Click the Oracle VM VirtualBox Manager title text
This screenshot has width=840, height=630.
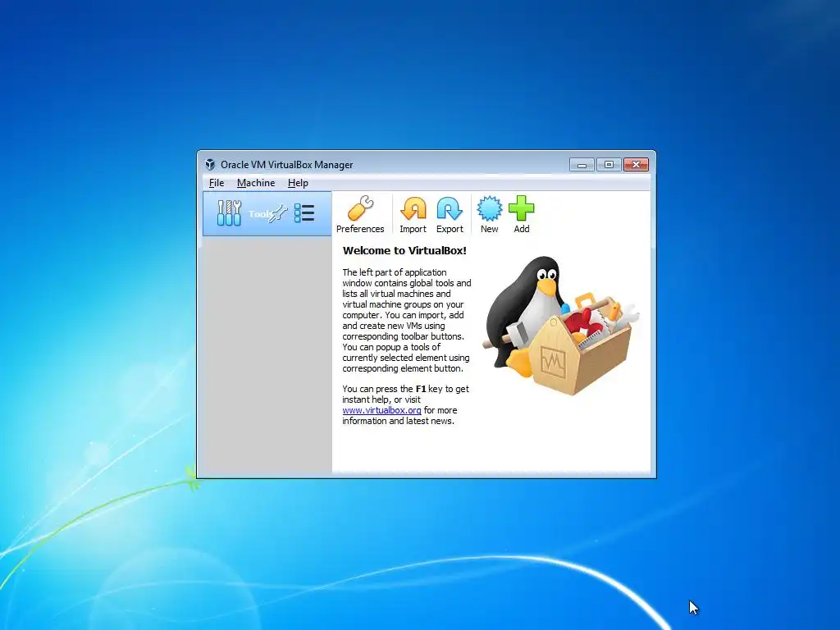[286, 164]
